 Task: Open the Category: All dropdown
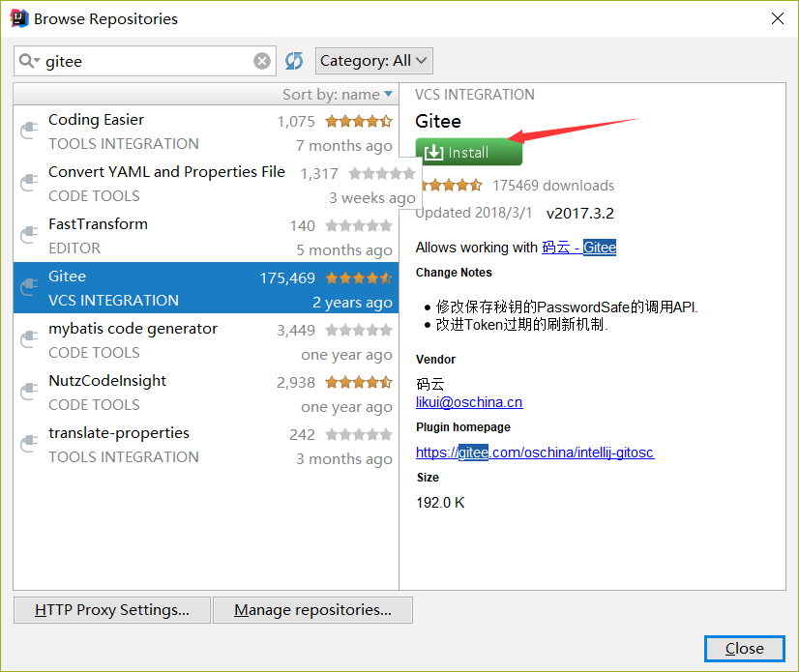374,61
